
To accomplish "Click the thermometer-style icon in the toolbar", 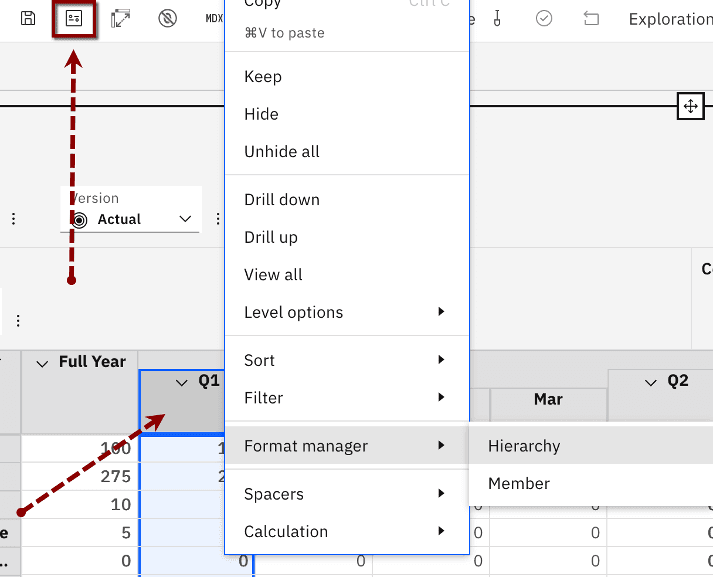I will click(499, 18).
